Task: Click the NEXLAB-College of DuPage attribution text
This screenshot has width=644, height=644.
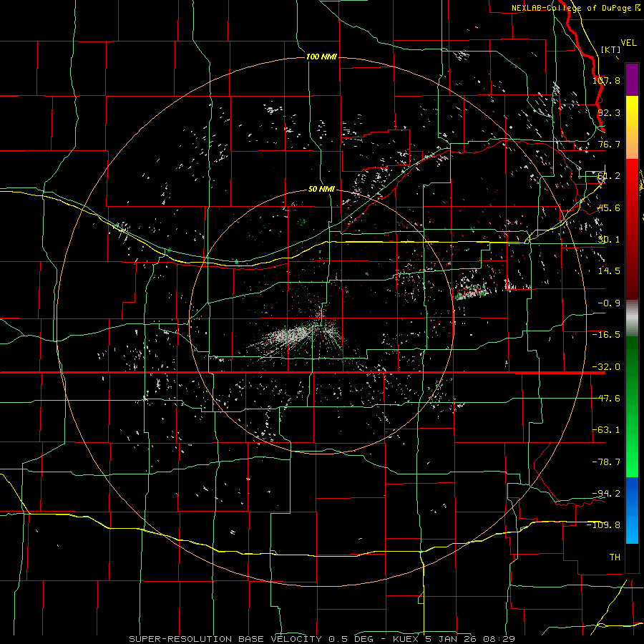Action: [x=576, y=8]
